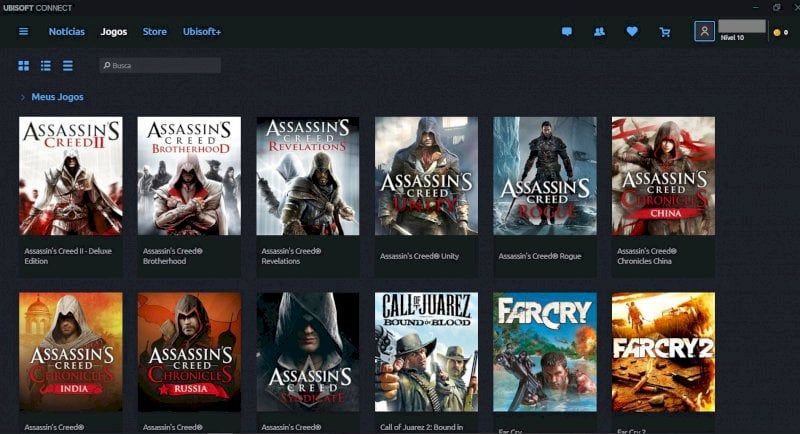Open the wishlist heart icon

point(632,32)
